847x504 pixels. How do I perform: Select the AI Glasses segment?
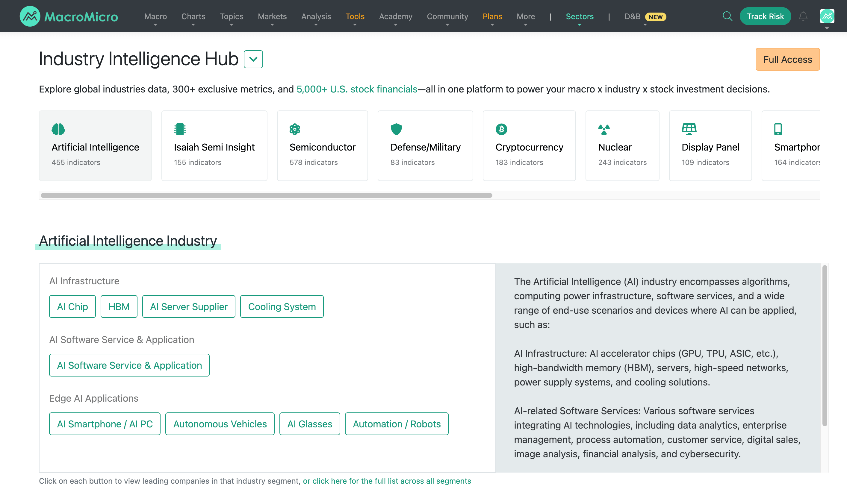[x=310, y=424]
